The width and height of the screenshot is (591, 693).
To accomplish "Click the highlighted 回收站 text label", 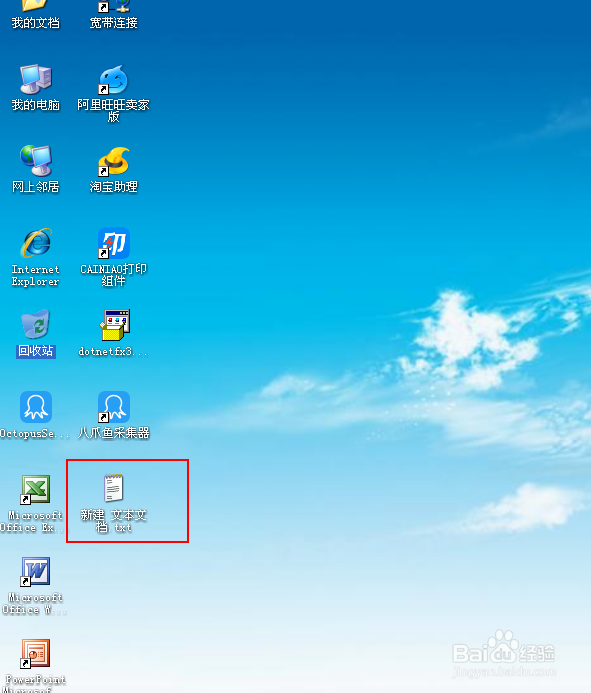I will tap(36, 351).
